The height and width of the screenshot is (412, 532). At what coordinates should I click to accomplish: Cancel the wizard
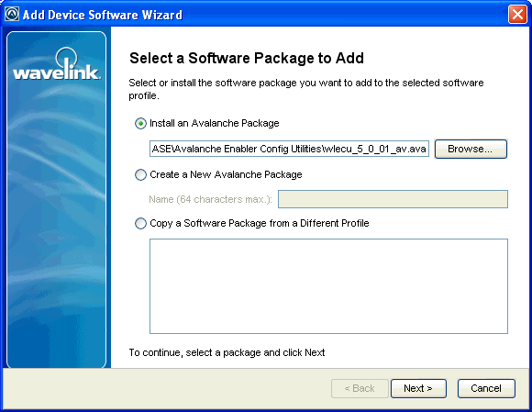point(486,388)
